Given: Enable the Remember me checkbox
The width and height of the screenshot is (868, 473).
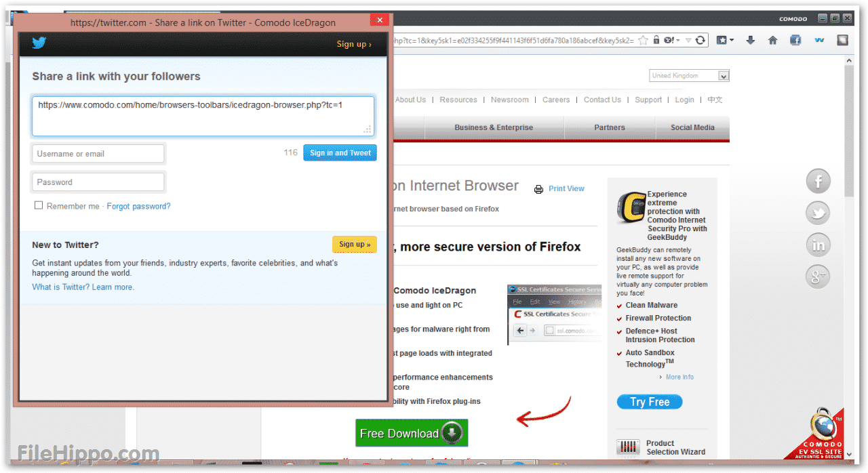Looking at the screenshot, I should click(39, 205).
